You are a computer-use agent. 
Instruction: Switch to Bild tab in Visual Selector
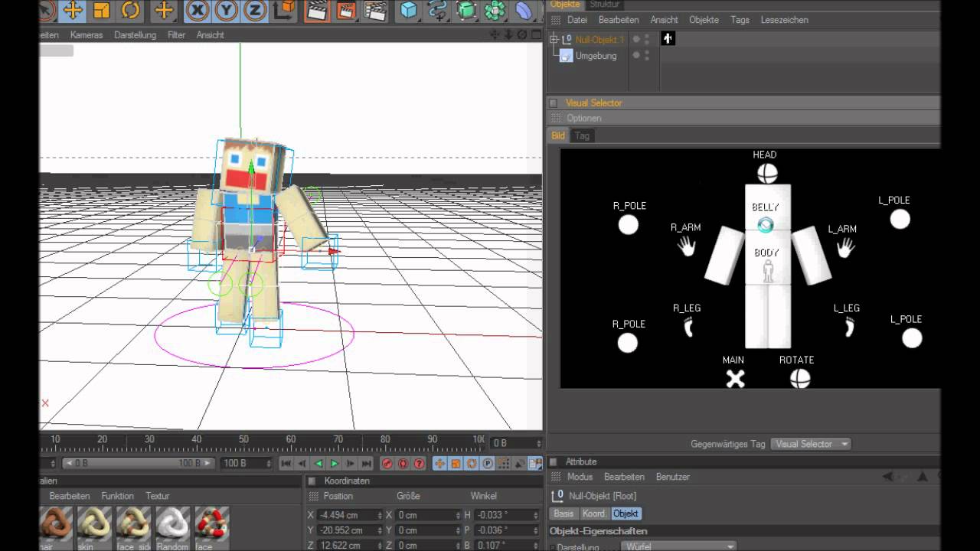tap(558, 135)
